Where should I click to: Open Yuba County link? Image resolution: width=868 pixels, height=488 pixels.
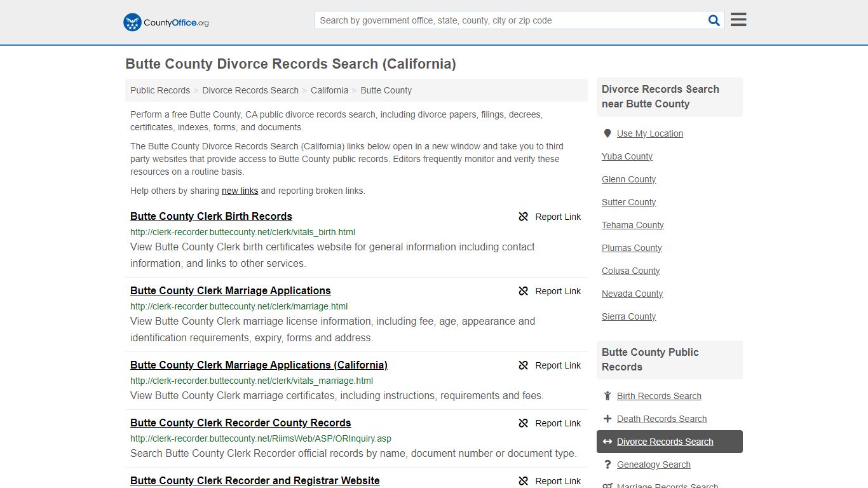tap(627, 156)
